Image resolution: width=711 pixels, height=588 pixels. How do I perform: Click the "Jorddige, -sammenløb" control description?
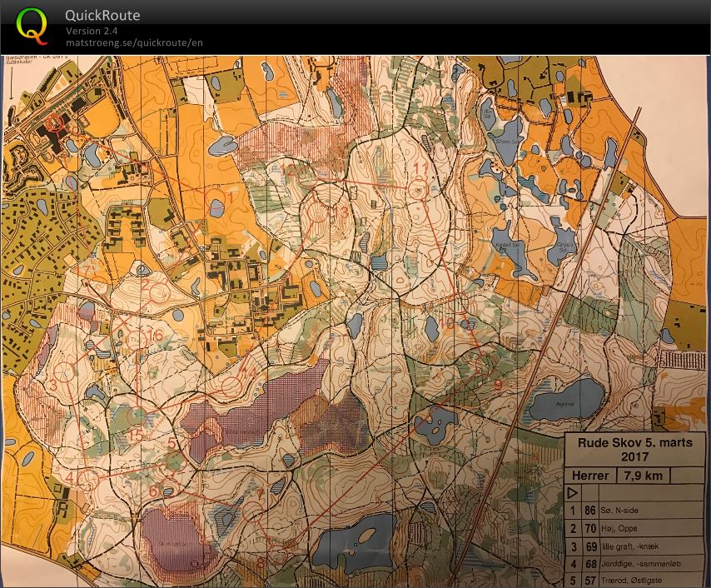[641, 564]
